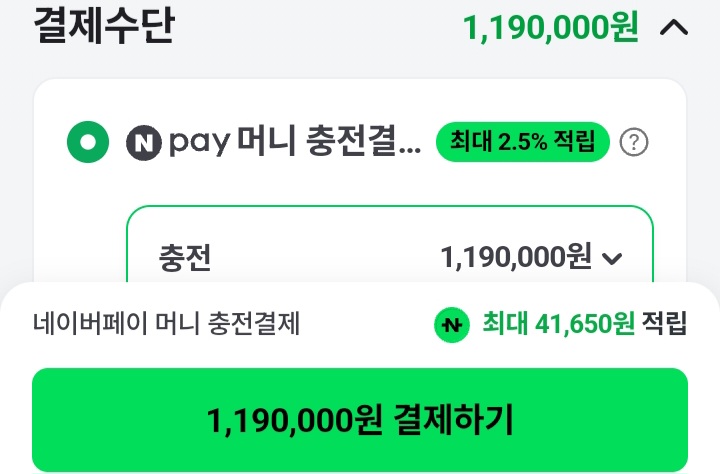
Task: Tap the 최대 2.5% 적립 badge
Action: pos(523,142)
